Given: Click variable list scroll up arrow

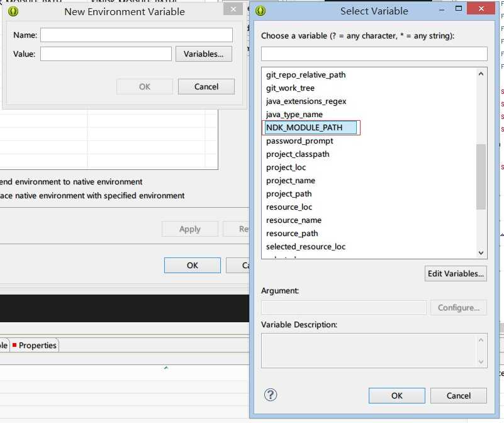Looking at the screenshot, I should (x=481, y=74).
